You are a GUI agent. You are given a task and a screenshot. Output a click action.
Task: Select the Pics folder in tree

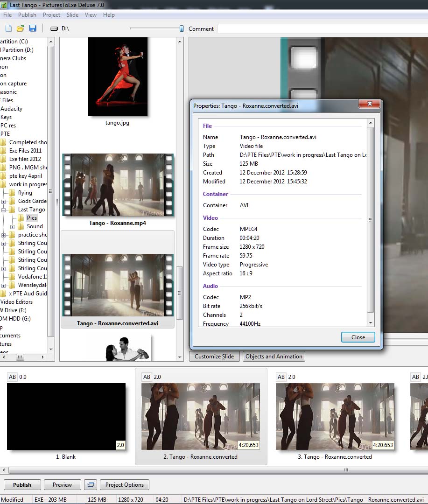pos(32,218)
